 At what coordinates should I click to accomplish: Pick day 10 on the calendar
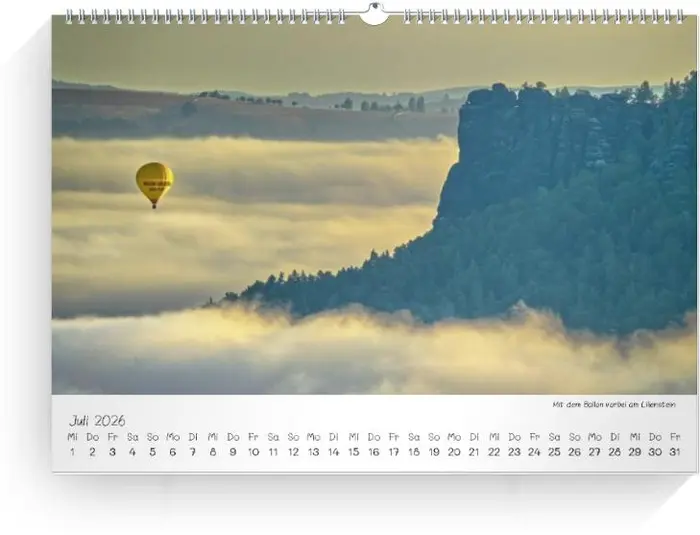coord(253,452)
